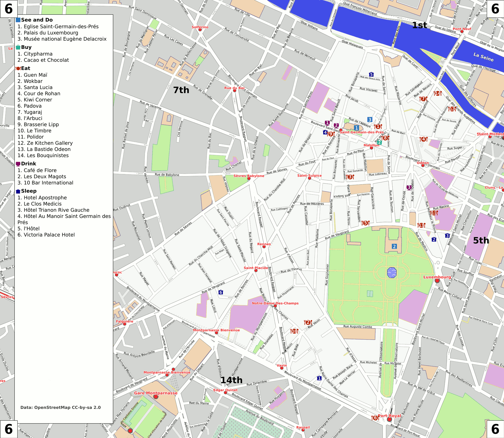This screenshot has width=504, height=438.
Task: Click legend entry Les Deux Magots
Action: tap(42, 177)
